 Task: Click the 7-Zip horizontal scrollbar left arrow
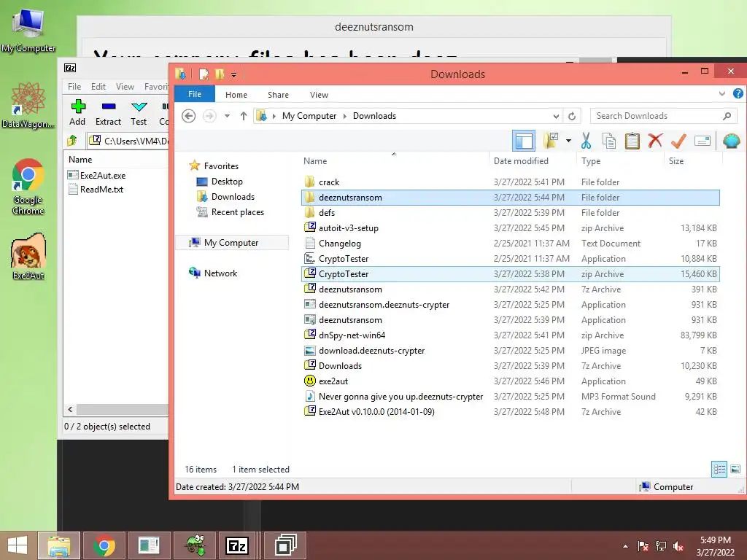click(x=71, y=409)
